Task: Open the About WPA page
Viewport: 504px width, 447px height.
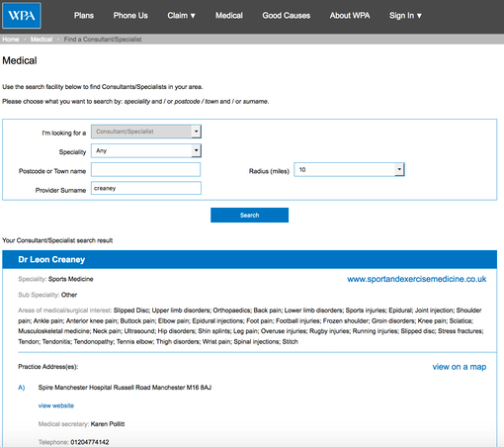Action: coord(350,16)
